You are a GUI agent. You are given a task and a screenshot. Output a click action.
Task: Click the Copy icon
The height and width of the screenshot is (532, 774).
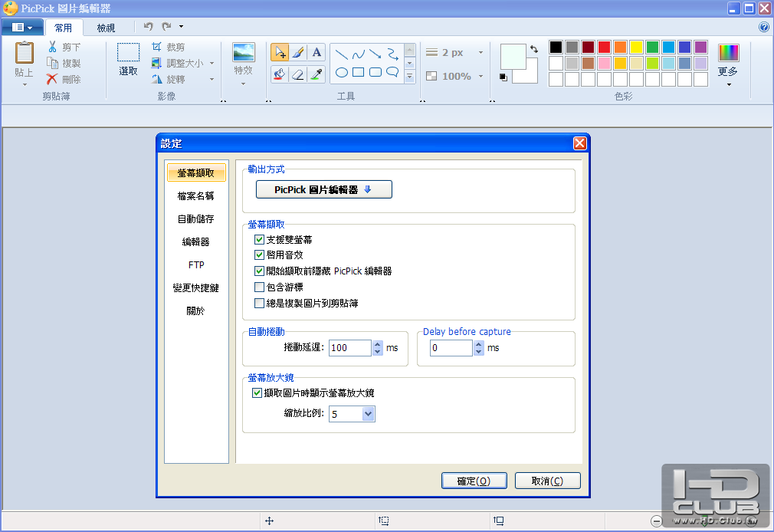click(52, 63)
